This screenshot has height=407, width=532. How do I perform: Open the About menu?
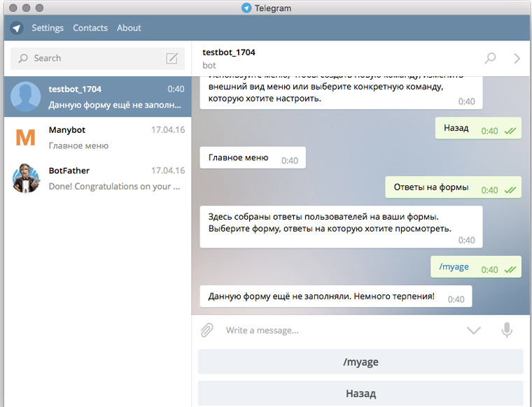click(x=129, y=28)
